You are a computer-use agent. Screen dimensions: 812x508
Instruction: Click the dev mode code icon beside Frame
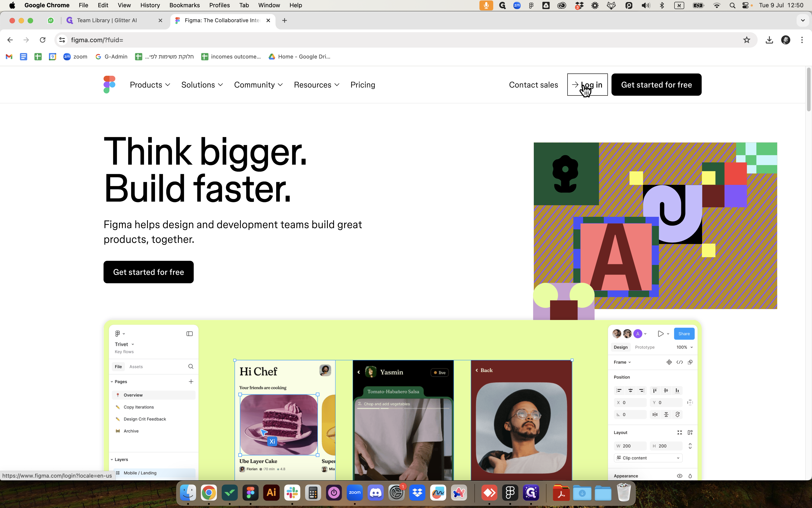coord(680,362)
